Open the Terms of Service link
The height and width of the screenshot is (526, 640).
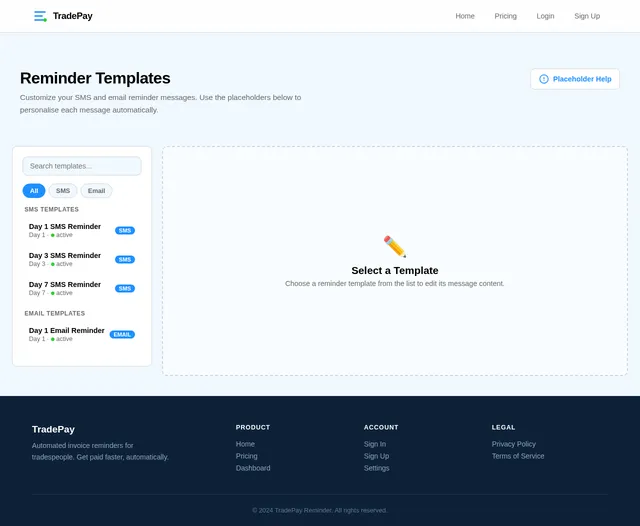coord(518,456)
